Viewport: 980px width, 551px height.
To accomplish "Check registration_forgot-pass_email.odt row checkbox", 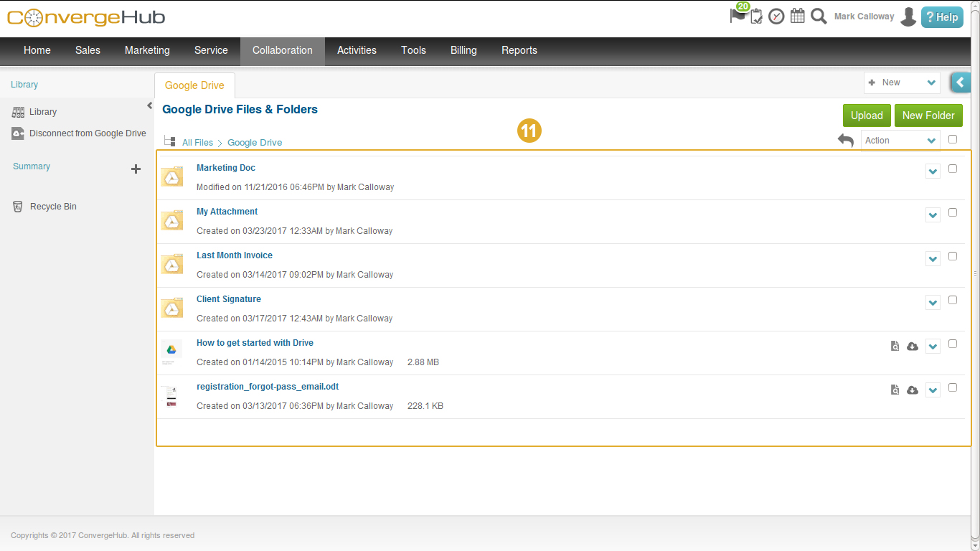I will point(953,387).
